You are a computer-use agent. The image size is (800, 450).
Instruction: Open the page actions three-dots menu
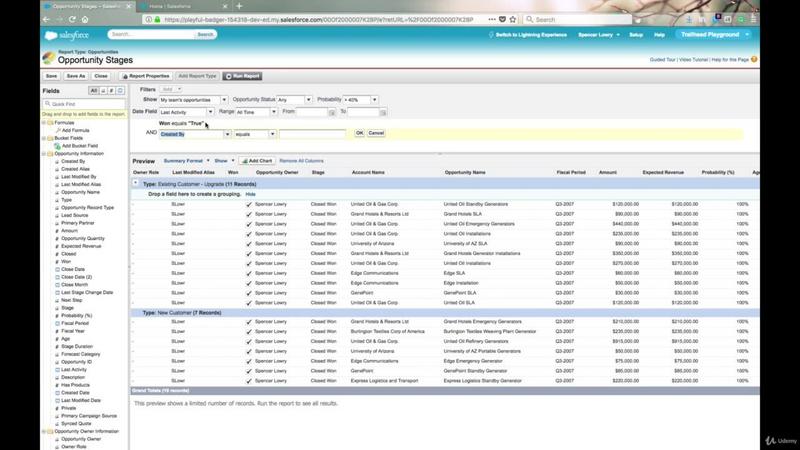pyautogui.click(x=491, y=19)
